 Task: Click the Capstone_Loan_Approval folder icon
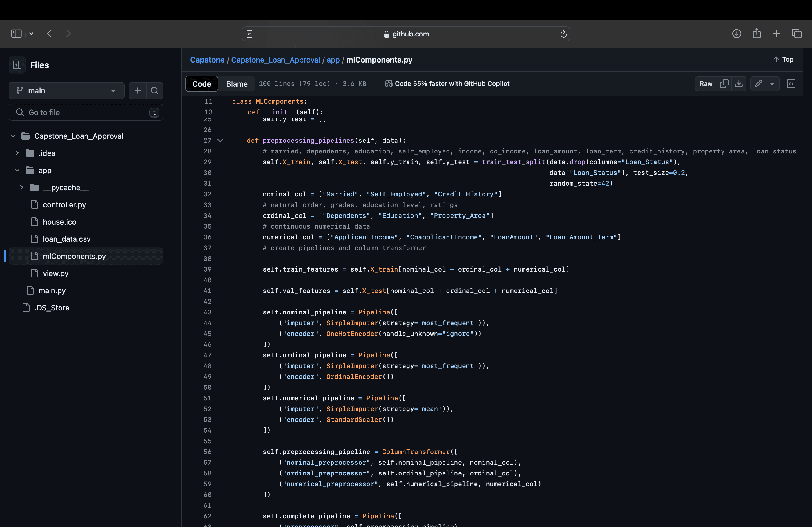pos(26,136)
